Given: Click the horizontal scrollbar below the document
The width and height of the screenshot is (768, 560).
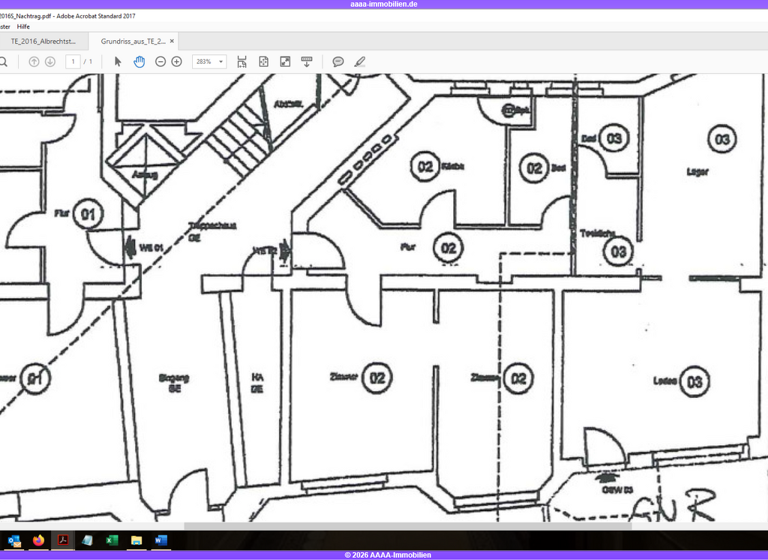Looking at the screenshot, I should (x=400, y=526).
